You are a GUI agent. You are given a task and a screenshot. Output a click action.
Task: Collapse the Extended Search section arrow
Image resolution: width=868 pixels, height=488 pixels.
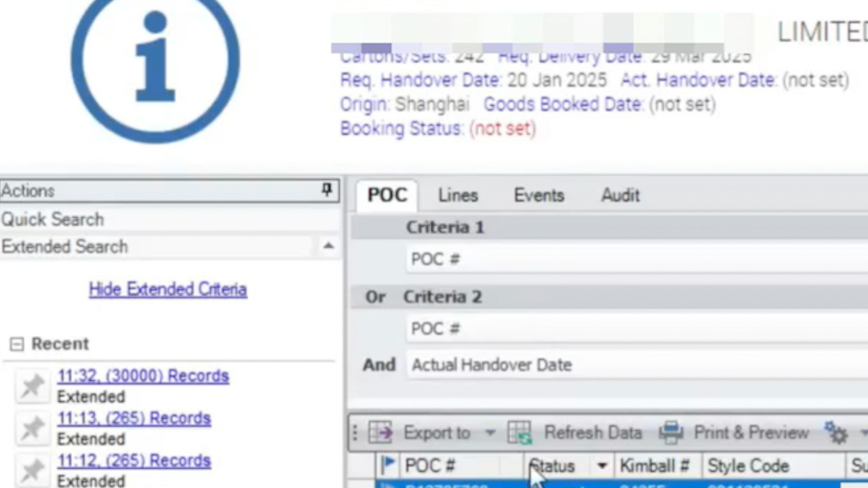pyautogui.click(x=328, y=247)
